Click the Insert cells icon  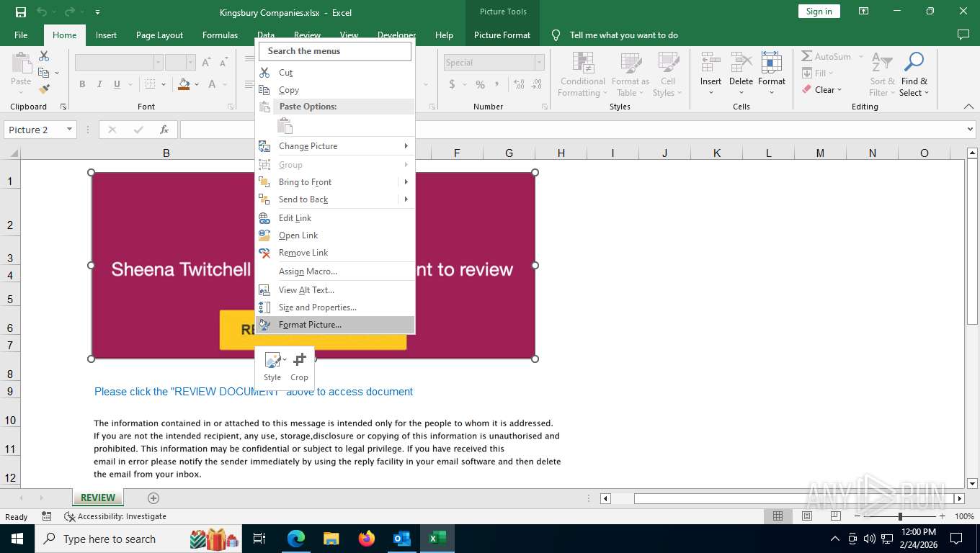point(710,62)
